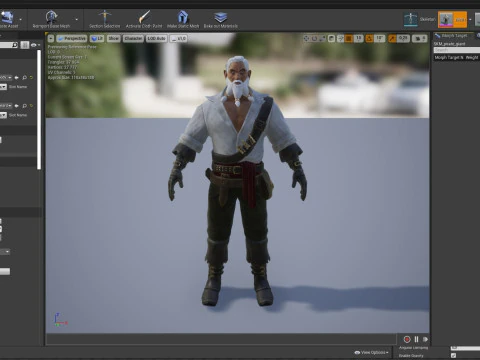Click the Morph Target Name column header

tap(449, 57)
